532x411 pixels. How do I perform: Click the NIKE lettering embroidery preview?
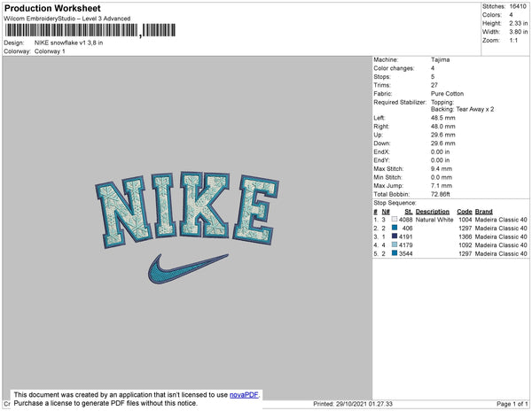pyautogui.click(x=187, y=210)
